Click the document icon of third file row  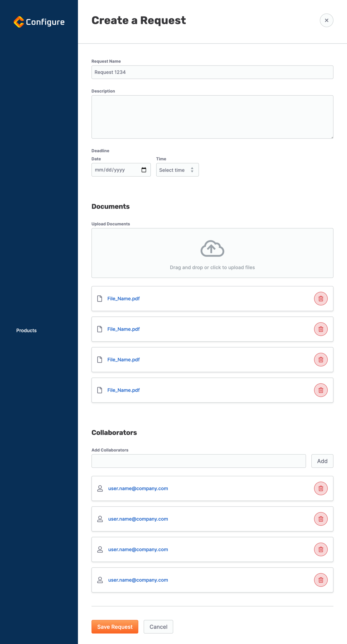click(99, 360)
